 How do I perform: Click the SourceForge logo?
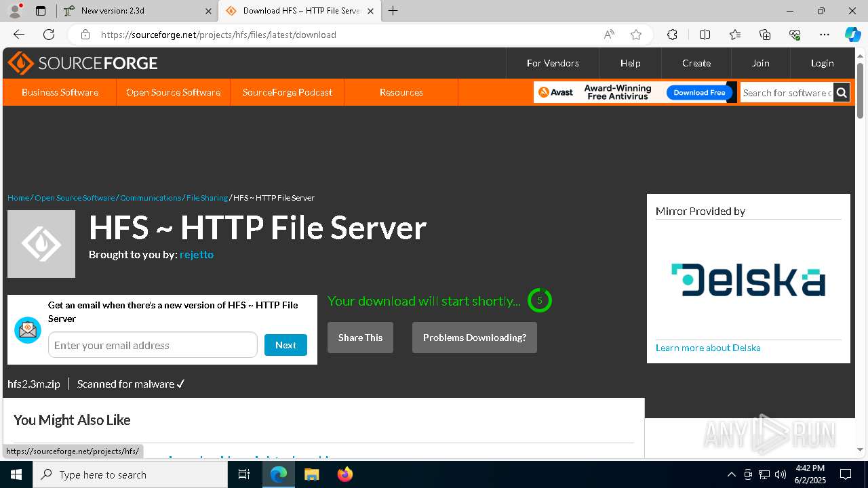[x=83, y=63]
